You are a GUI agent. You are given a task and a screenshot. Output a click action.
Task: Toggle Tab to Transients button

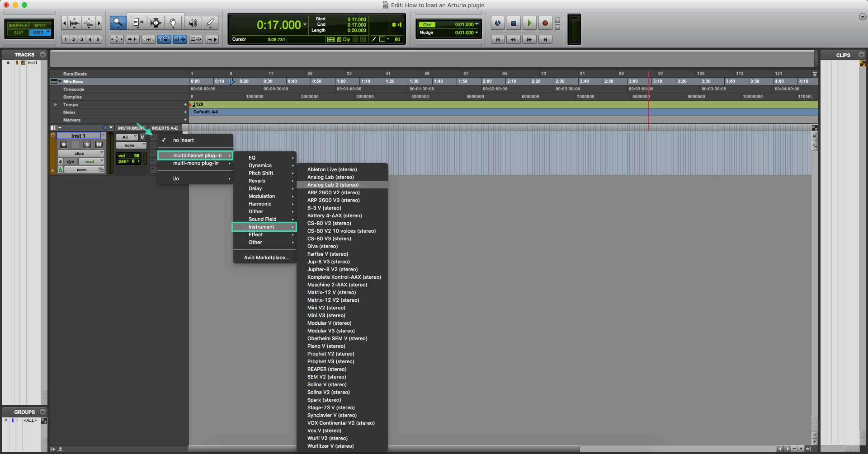pos(132,39)
